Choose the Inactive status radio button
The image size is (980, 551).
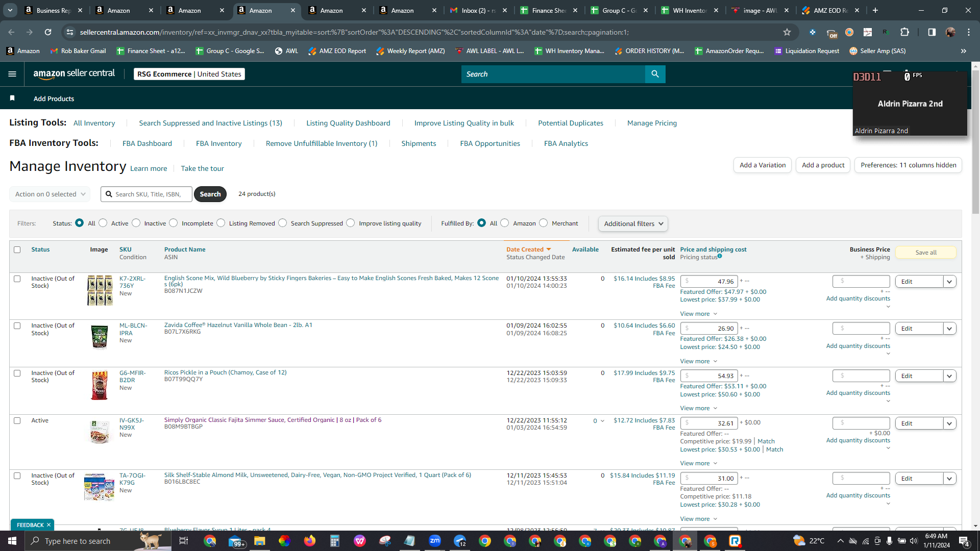click(136, 223)
